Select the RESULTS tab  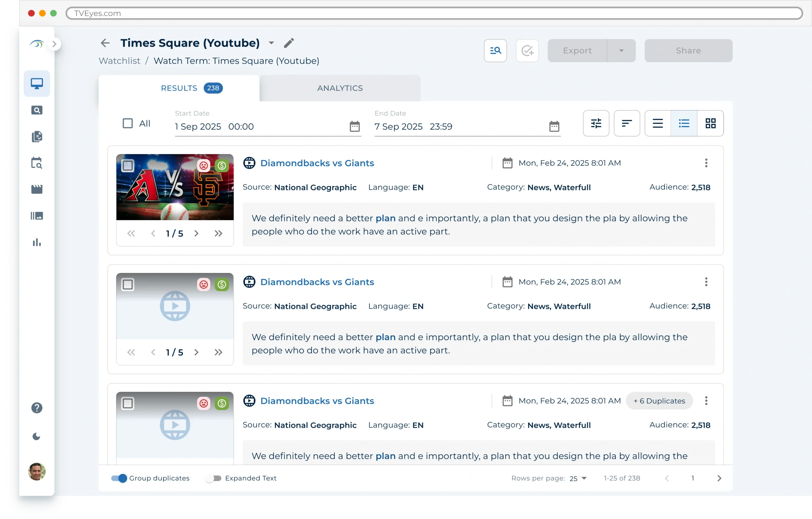pos(179,88)
